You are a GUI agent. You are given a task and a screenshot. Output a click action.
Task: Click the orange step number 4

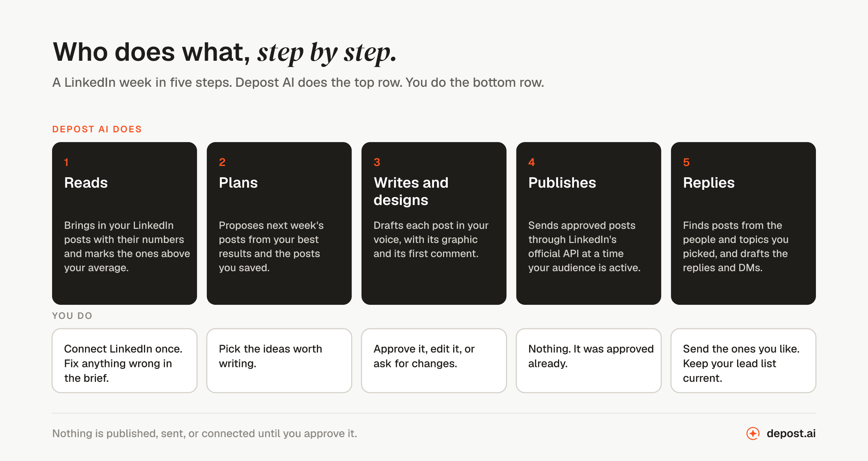(x=532, y=162)
